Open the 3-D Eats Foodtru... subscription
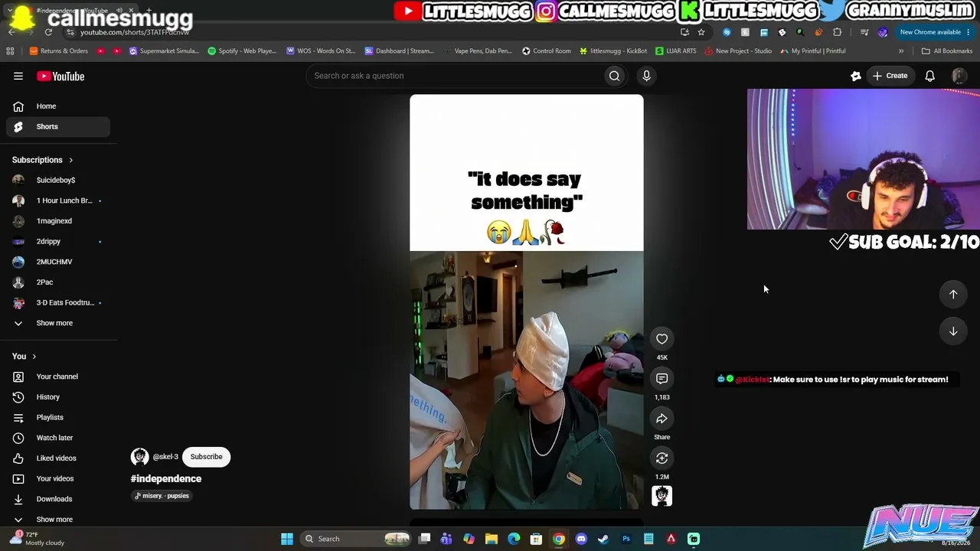Image resolution: width=980 pixels, height=551 pixels. [58, 302]
